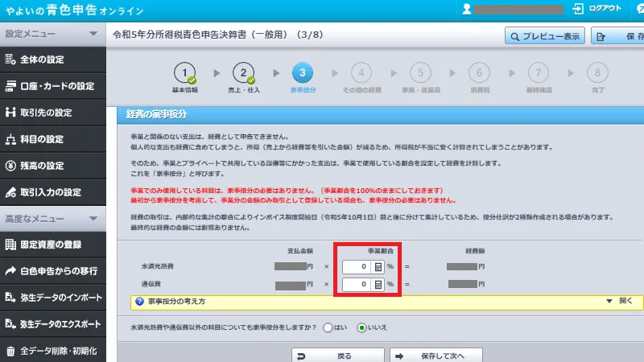Click the 通信費 事業割合 percentage field
Screen dimensions: 644x362
click(x=356, y=284)
